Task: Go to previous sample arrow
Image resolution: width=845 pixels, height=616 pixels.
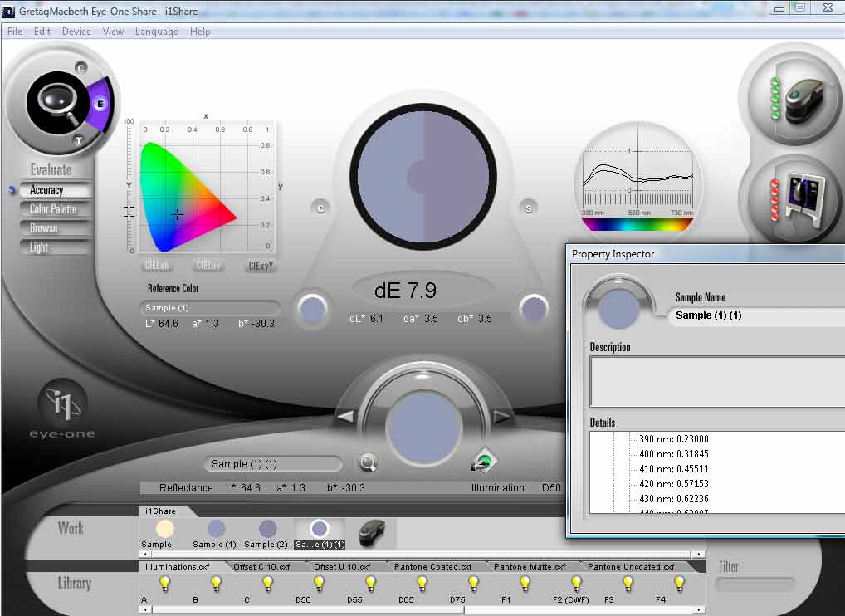Action: [x=345, y=416]
